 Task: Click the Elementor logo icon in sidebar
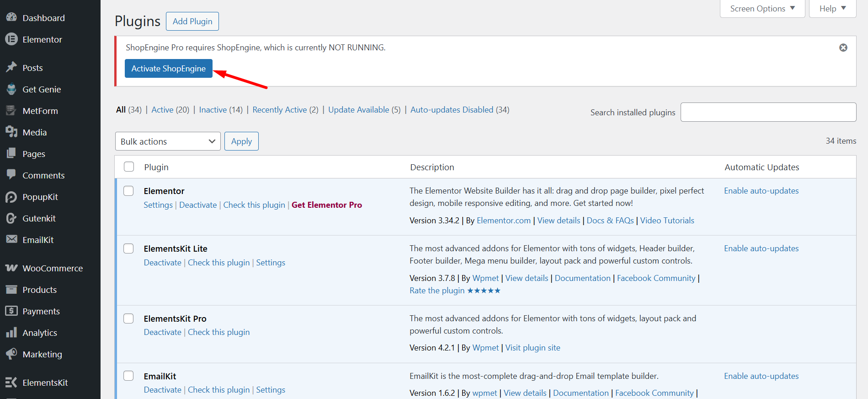click(11, 39)
